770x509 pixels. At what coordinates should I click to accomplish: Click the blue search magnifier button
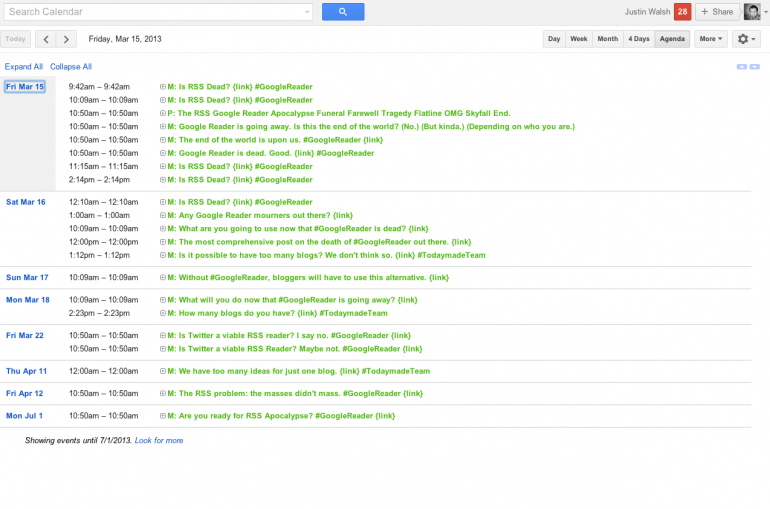[x=343, y=12]
